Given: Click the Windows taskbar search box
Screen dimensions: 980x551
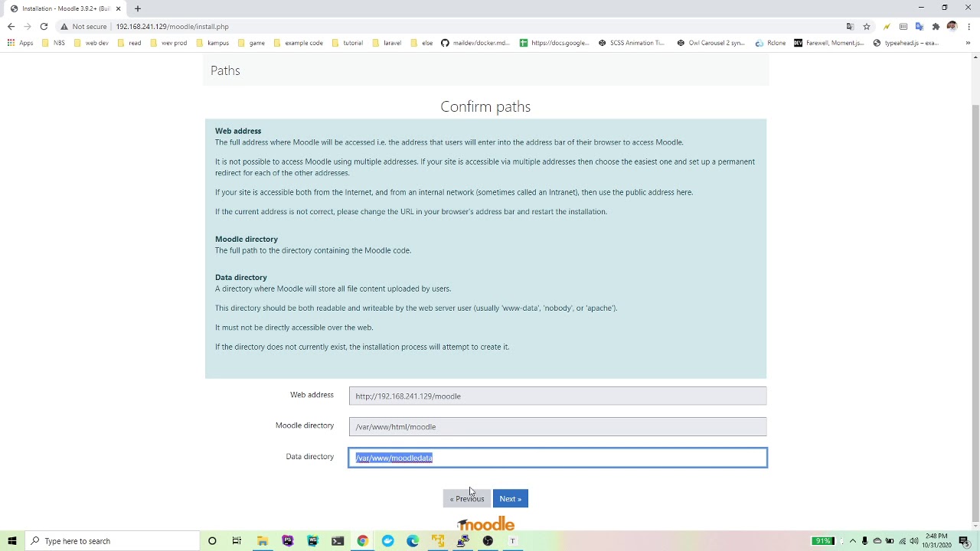Looking at the screenshot, I should pyautogui.click(x=112, y=541).
